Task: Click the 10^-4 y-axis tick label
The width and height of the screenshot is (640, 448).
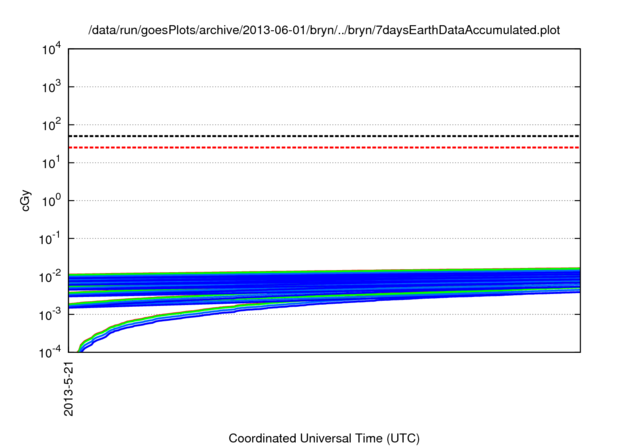Action: click(50, 352)
